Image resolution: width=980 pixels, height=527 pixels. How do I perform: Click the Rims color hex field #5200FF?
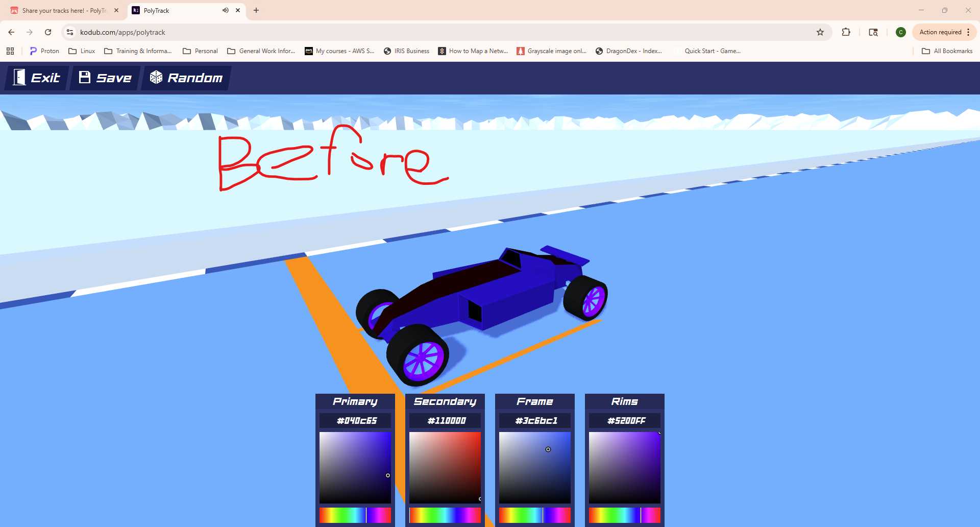[x=625, y=421]
